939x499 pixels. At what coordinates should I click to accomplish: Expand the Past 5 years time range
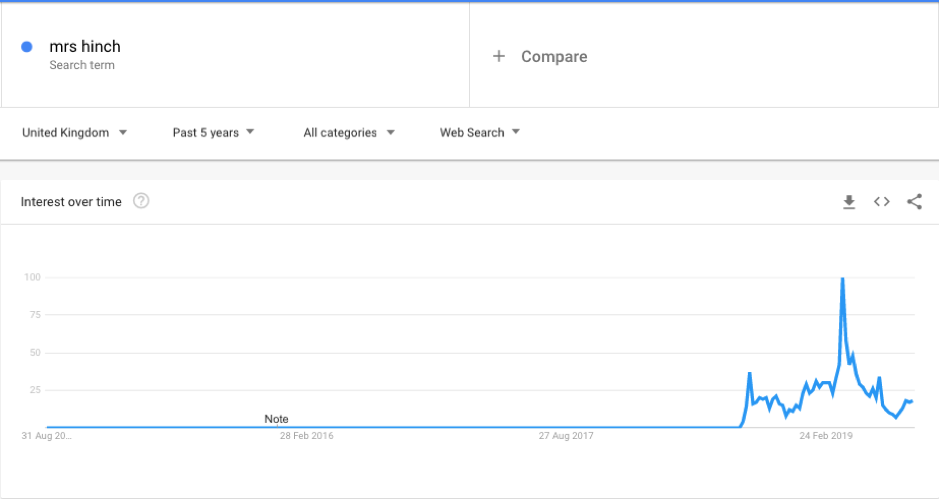pyautogui.click(x=213, y=132)
